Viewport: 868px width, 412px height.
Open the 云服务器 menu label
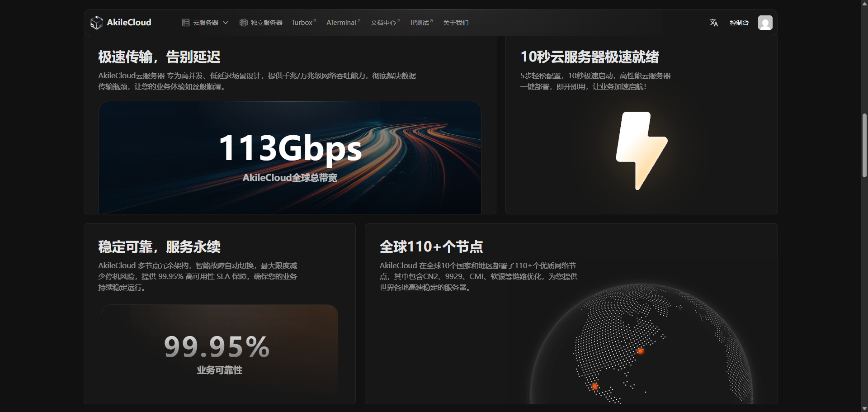click(x=206, y=23)
